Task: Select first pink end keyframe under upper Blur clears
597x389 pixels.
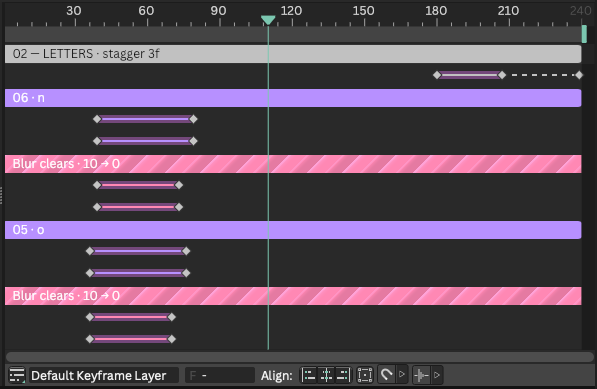Action: (x=179, y=185)
